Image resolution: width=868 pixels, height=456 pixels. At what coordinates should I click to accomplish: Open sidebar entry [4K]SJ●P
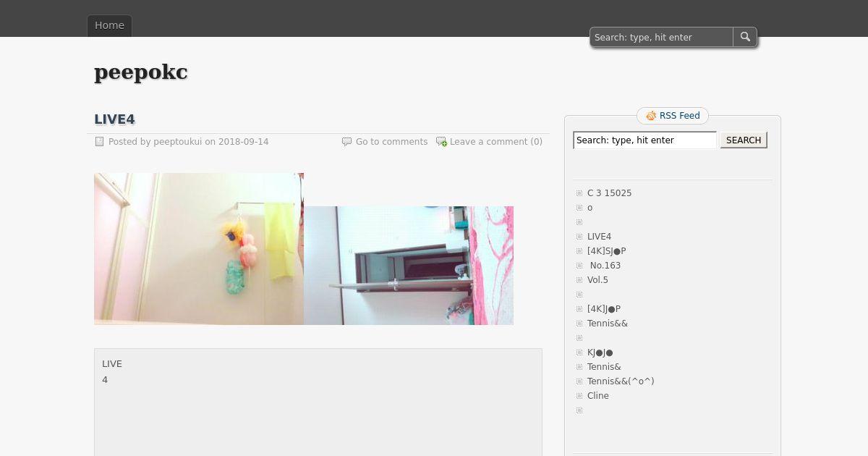click(606, 251)
